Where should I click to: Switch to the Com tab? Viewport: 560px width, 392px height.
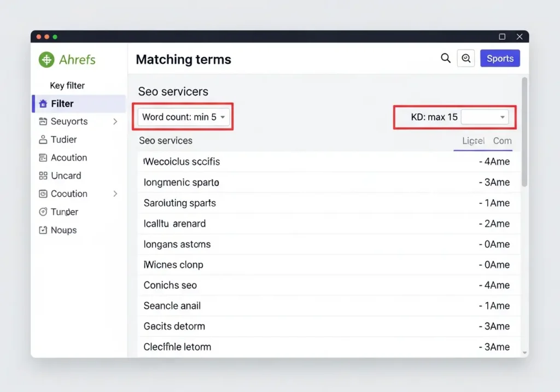pos(502,141)
